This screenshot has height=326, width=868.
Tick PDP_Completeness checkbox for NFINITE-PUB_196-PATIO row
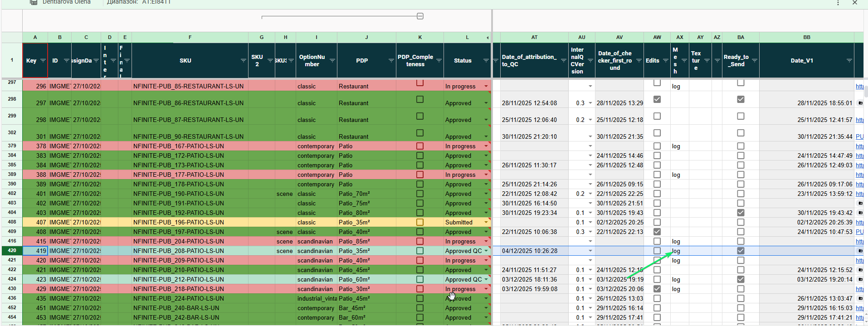click(420, 222)
